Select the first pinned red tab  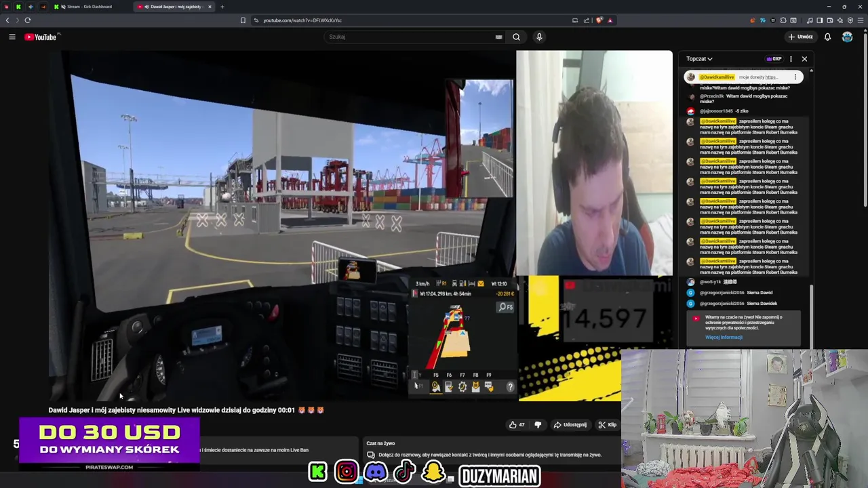click(x=7, y=7)
